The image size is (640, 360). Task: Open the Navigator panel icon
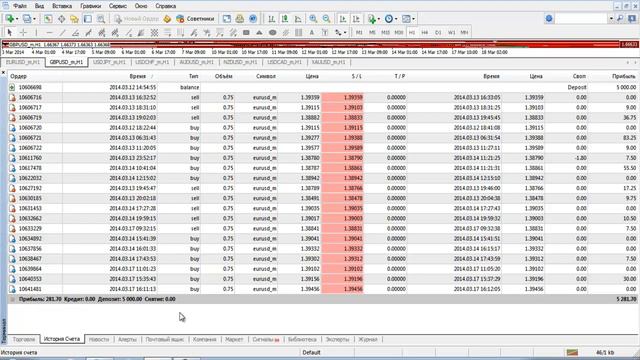coord(74,19)
